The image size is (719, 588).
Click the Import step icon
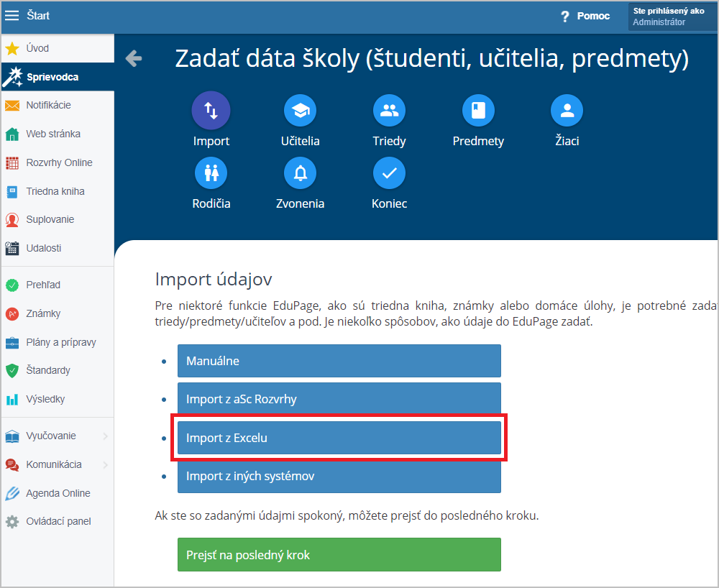211,111
